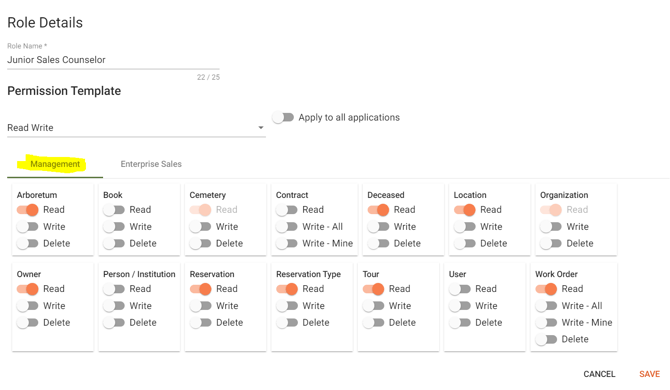
Task: Toggle Arboretum Read permission off
Action: (28, 210)
